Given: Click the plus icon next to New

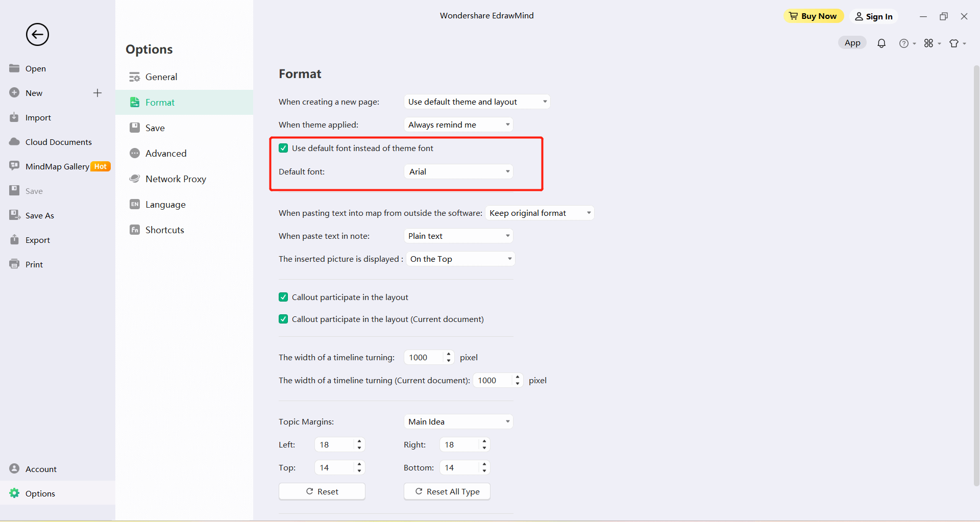Looking at the screenshot, I should tap(97, 93).
